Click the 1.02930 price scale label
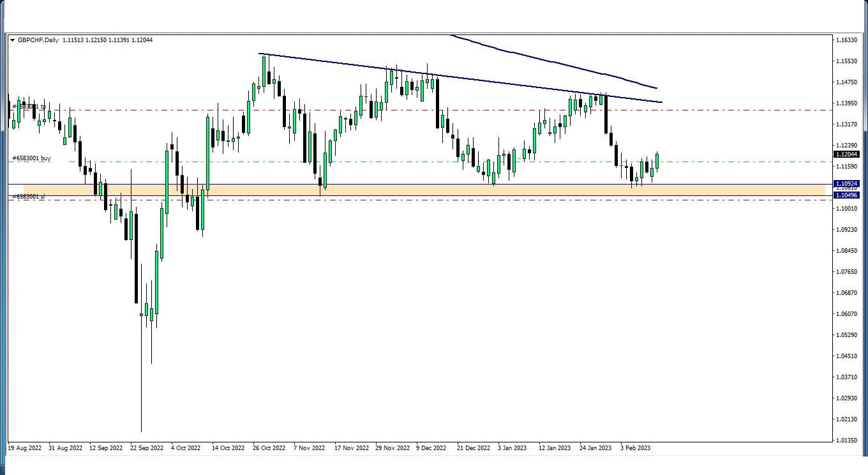 [846, 398]
